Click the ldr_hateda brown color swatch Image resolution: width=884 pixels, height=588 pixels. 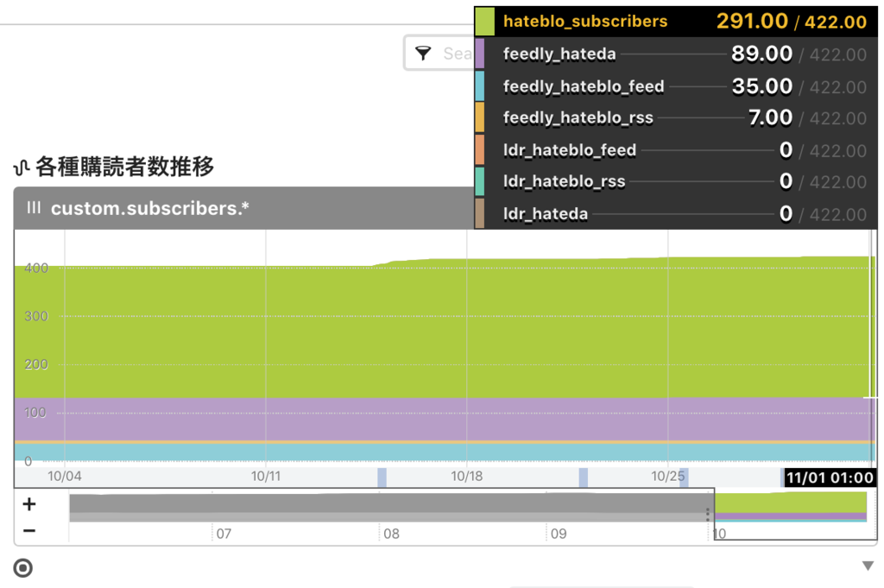click(x=480, y=213)
